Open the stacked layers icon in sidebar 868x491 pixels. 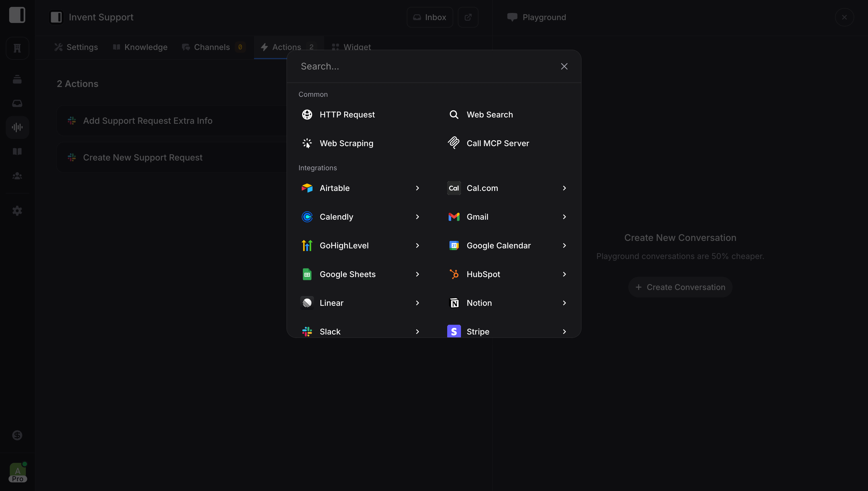pos(17,80)
